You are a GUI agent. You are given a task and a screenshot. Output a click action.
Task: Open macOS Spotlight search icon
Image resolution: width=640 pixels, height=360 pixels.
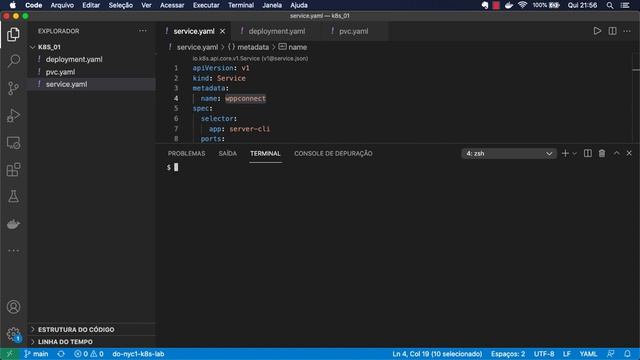(x=610, y=5)
